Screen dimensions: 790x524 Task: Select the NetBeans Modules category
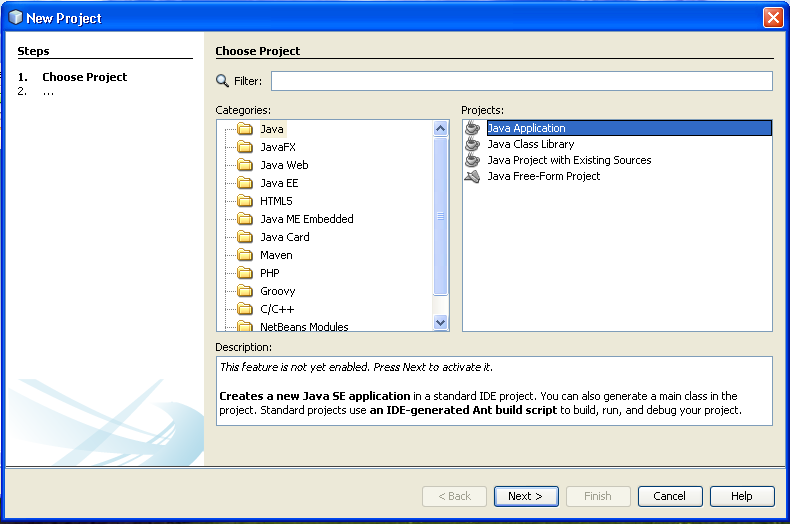click(x=304, y=326)
